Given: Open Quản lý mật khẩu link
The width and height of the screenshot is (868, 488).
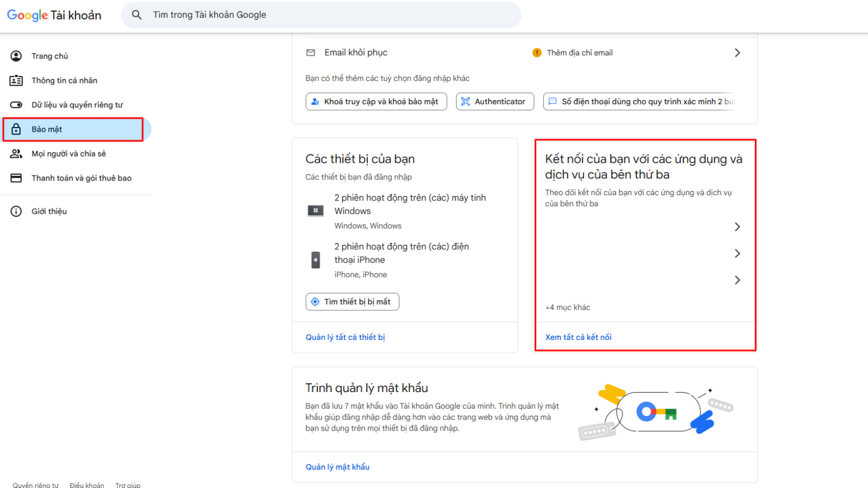Looking at the screenshot, I should pos(337,466).
